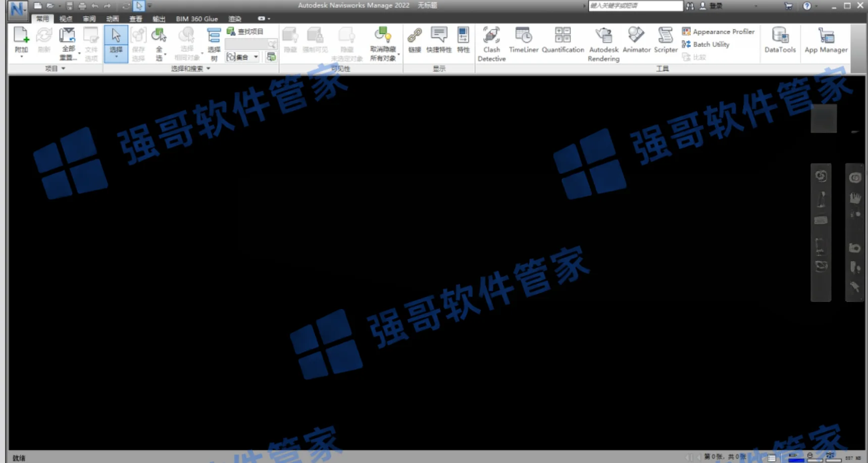Select the Pan hand tool on navigation bar
868x463 pixels.
pyautogui.click(x=854, y=198)
